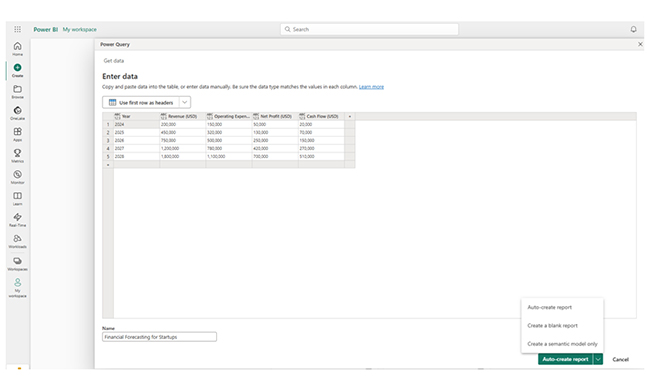The width and height of the screenshot is (650, 389).
Task: Open Apps in the sidebar
Action: click(x=17, y=134)
